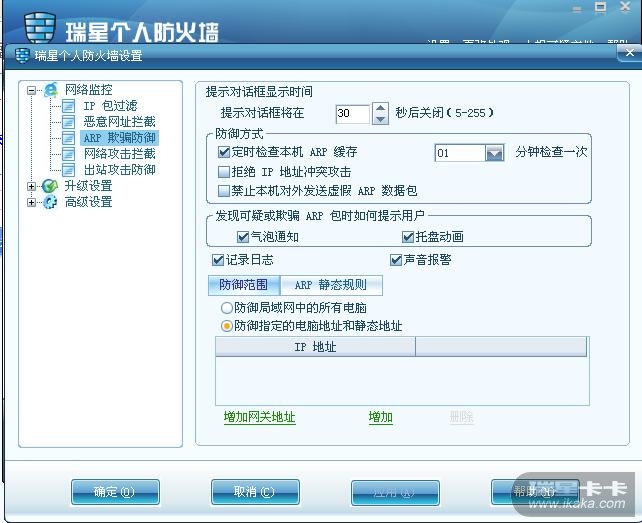The image size is (642, 523).
Task: Expand the 高级设置 tree node
Action: pyautogui.click(x=32, y=202)
